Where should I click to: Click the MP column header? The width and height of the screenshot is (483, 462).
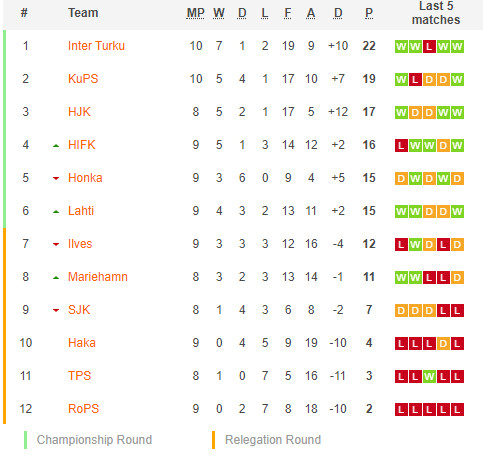pos(195,13)
